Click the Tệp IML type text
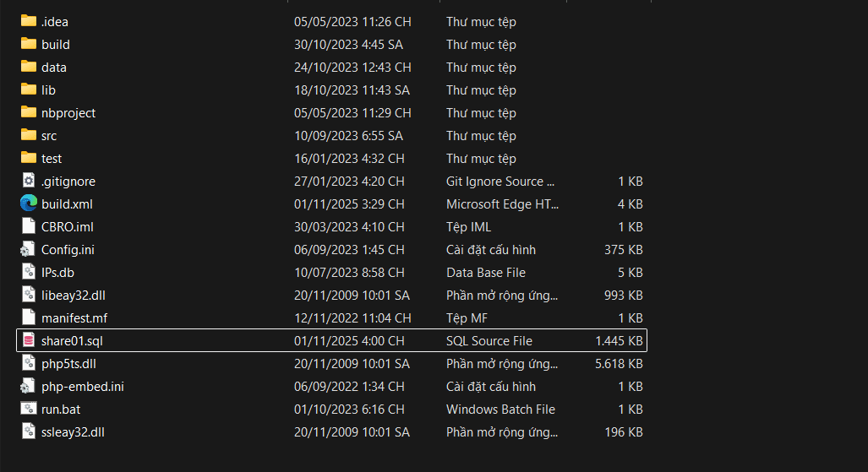The width and height of the screenshot is (868, 472). [469, 227]
